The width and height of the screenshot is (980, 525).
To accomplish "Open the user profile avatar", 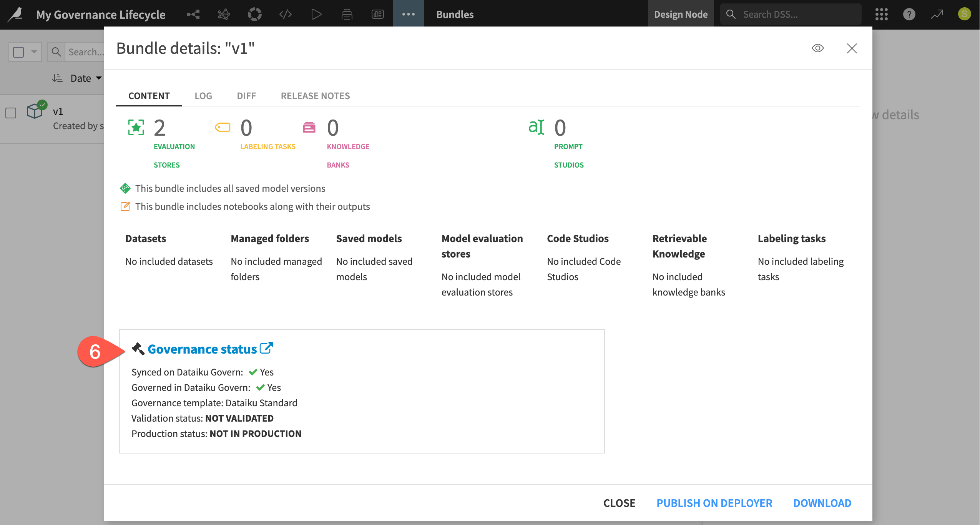I will point(965,14).
